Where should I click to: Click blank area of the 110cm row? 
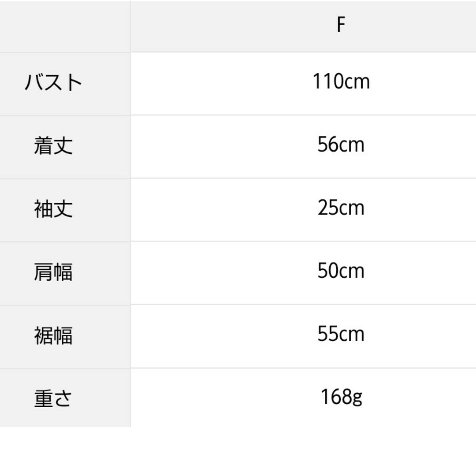212,83
